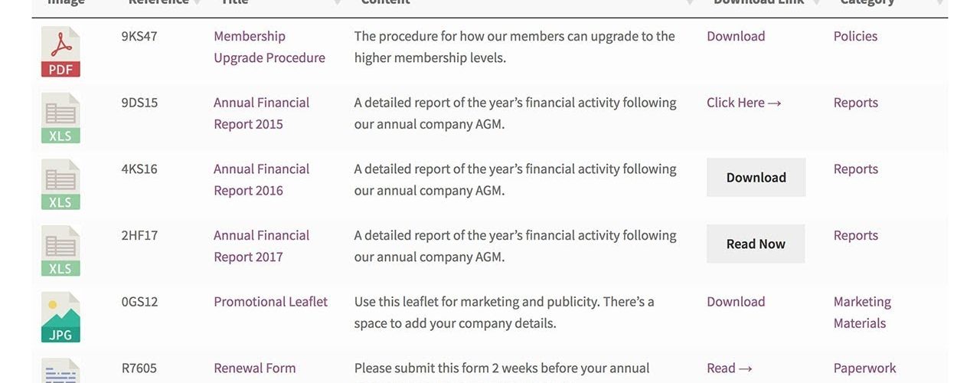The height and width of the screenshot is (383, 980).
Task: Click the PDF icon for Membership Upgrade Procedure
Action: coord(60,52)
